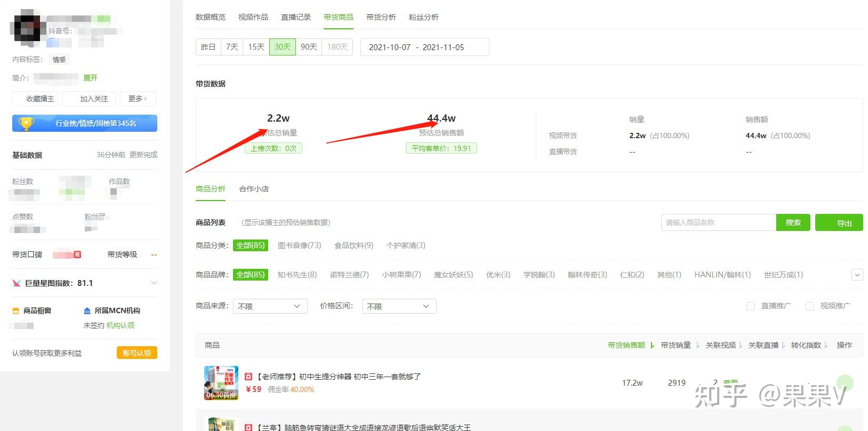Open the 2021-10-07 - 2021-11-05 date range picker
868x431 pixels.
(425, 47)
